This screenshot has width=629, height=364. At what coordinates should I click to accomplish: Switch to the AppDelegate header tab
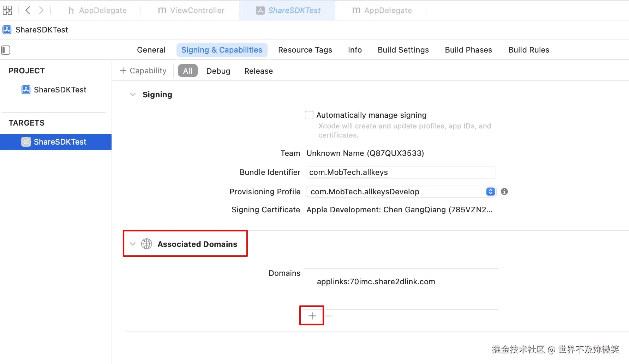click(97, 10)
